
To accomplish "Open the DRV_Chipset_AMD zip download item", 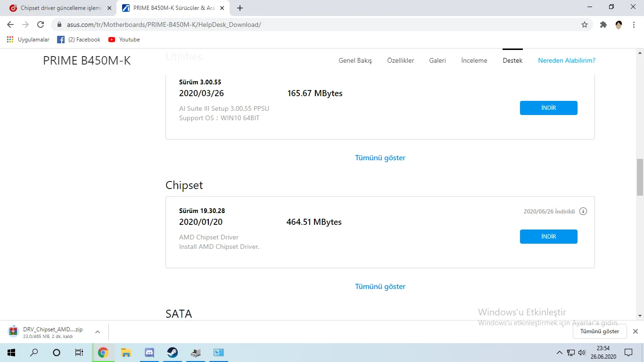I will 47,332.
